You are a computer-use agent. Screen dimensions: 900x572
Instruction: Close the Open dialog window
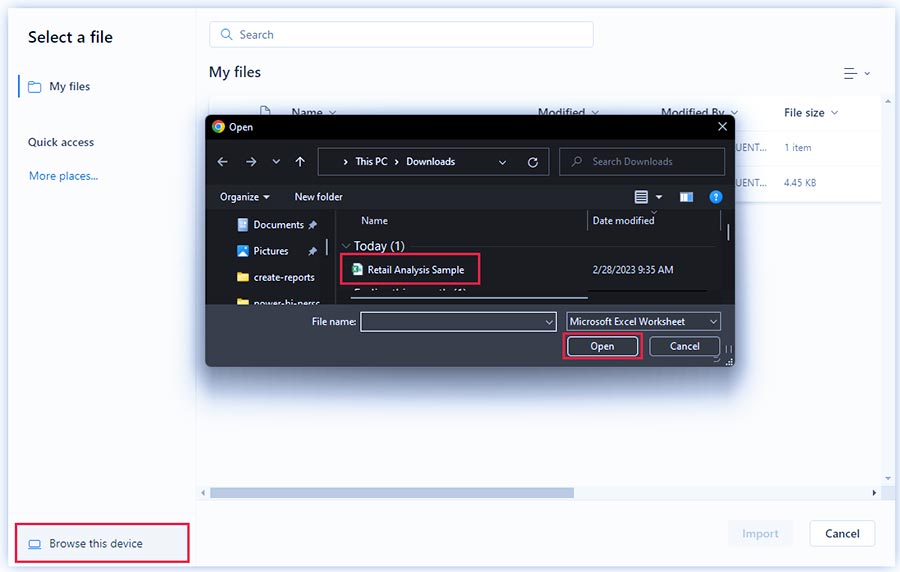[x=722, y=127]
